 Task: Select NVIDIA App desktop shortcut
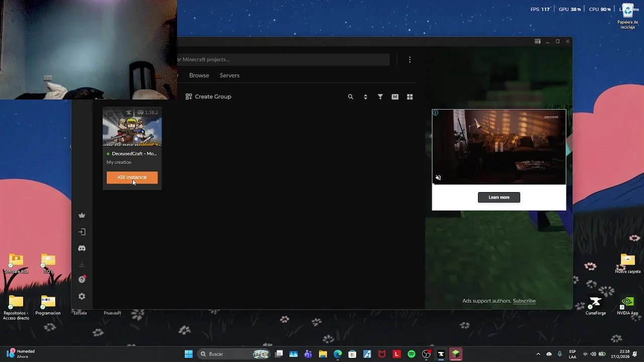point(627,306)
